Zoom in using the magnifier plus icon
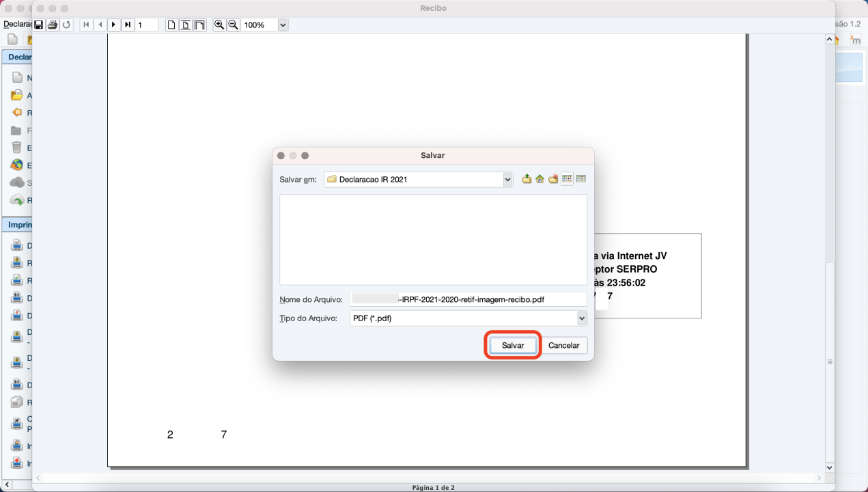 coord(219,25)
